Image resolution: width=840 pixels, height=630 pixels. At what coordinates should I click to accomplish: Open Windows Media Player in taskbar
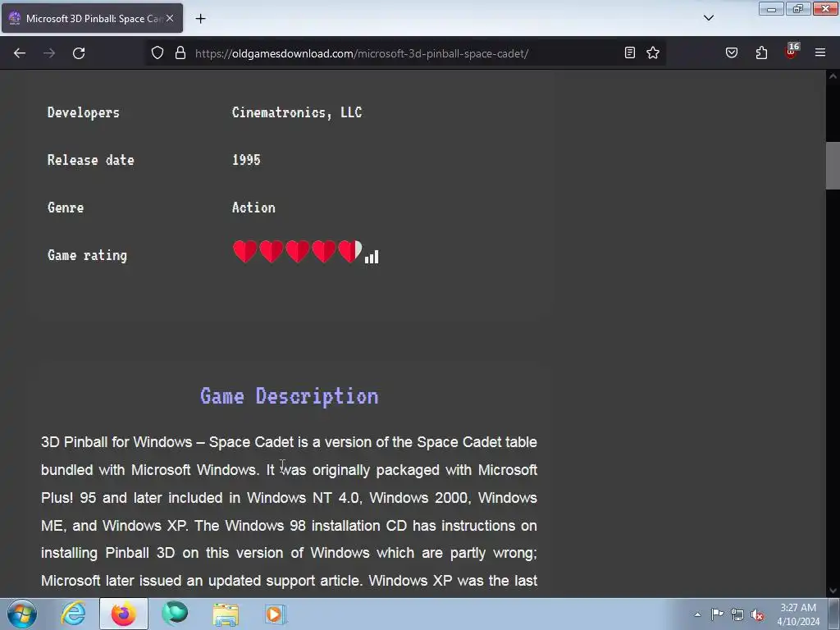(x=276, y=614)
